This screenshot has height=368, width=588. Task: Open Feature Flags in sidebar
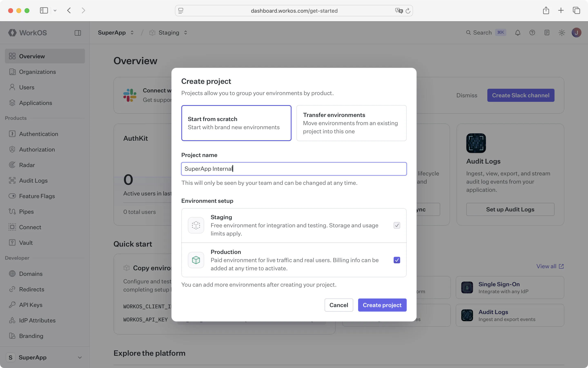pyautogui.click(x=45, y=196)
